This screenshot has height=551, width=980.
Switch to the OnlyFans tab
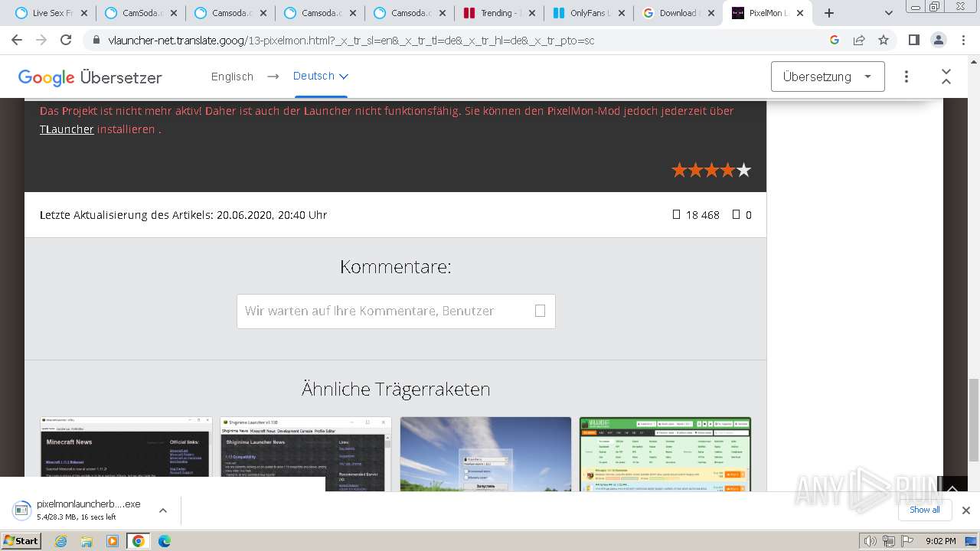click(590, 13)
